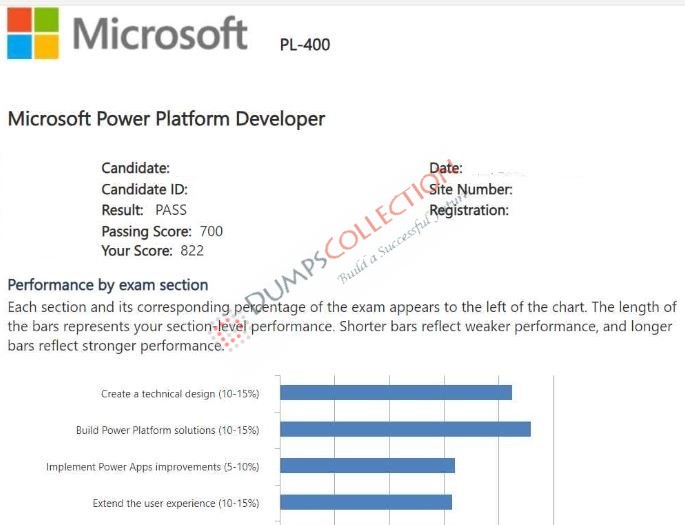Click the passing score value 700

[211, 231]
